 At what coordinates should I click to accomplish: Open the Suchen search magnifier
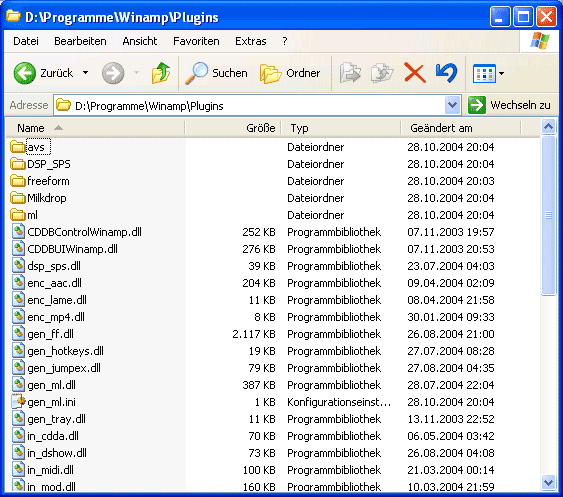(197, 73)
